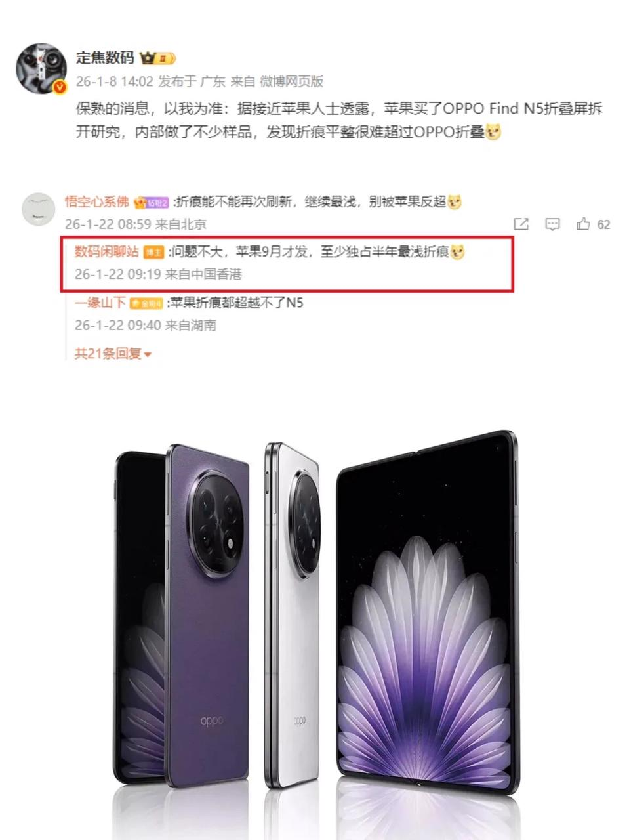Click the fan badge next to 悟空心系佛
This screenshot has height=840, width=629.
(152, 203)
